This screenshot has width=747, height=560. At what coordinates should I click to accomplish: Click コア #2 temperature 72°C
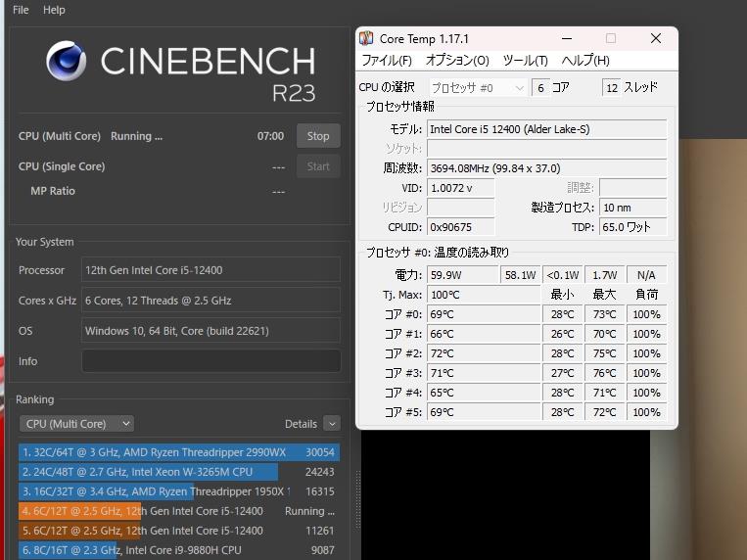tap(484, 353)
